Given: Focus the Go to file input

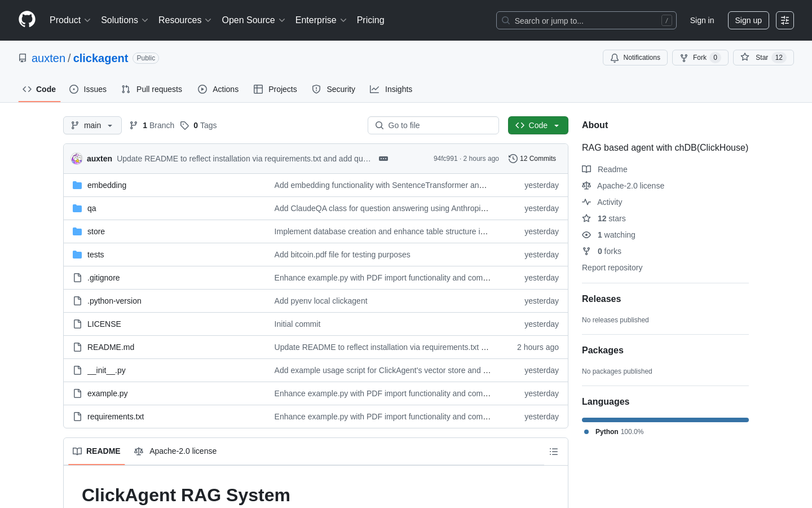Looking at the screenshot, I should coord(433,125).
